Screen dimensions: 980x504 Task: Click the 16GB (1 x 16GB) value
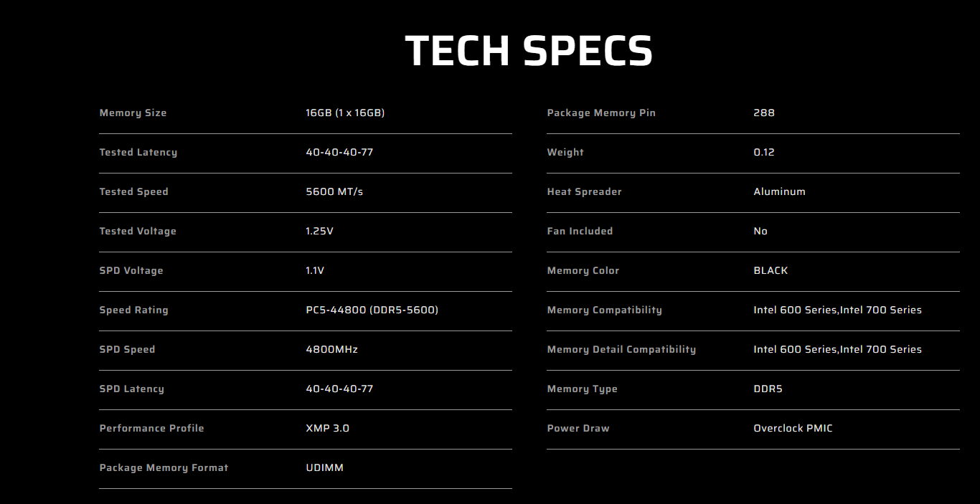point(345,113)
